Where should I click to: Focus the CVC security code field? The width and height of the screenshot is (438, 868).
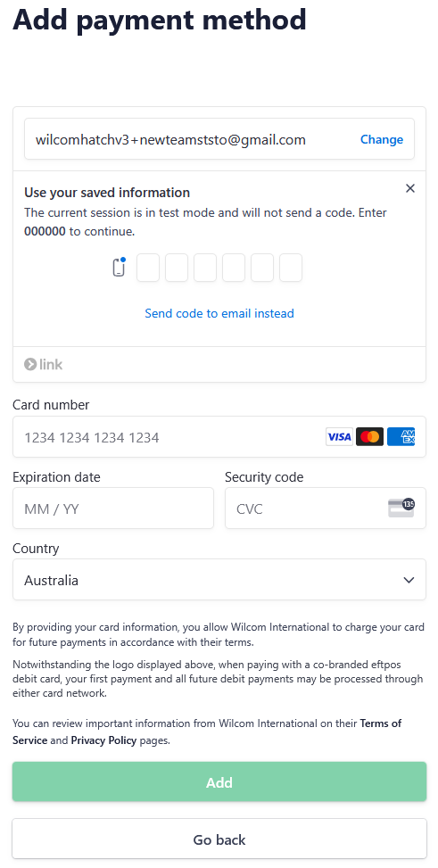(326, 508)
